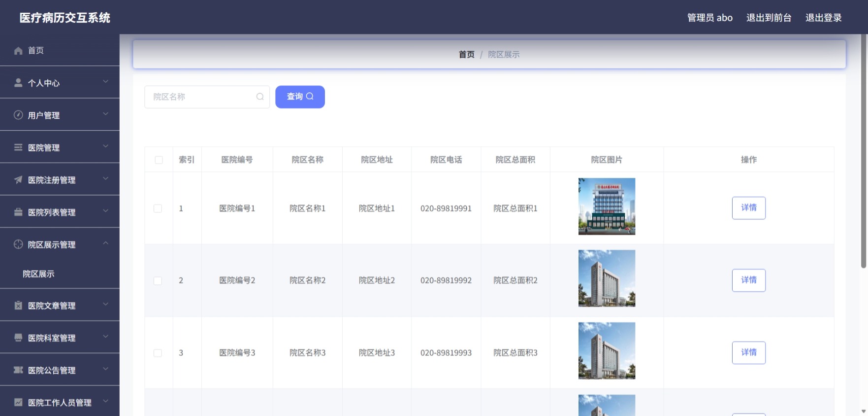Click the icon beside 医院科室管理
Screen dimensions: 868x416
click(18, 338)
